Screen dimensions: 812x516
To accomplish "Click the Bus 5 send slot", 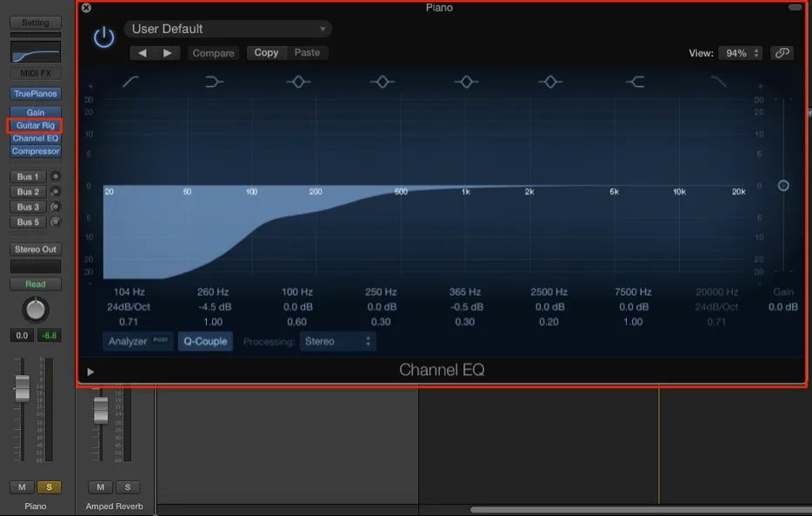I will [x=28, y=222].
